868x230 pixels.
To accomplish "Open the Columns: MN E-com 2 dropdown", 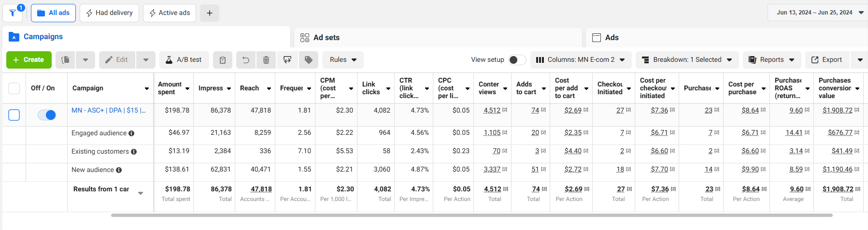I will [x=581, y=60].
